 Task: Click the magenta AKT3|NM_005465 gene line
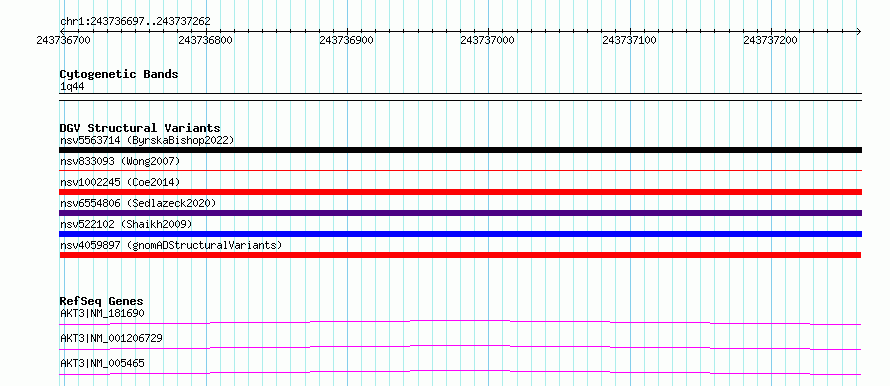click(460, 372)
